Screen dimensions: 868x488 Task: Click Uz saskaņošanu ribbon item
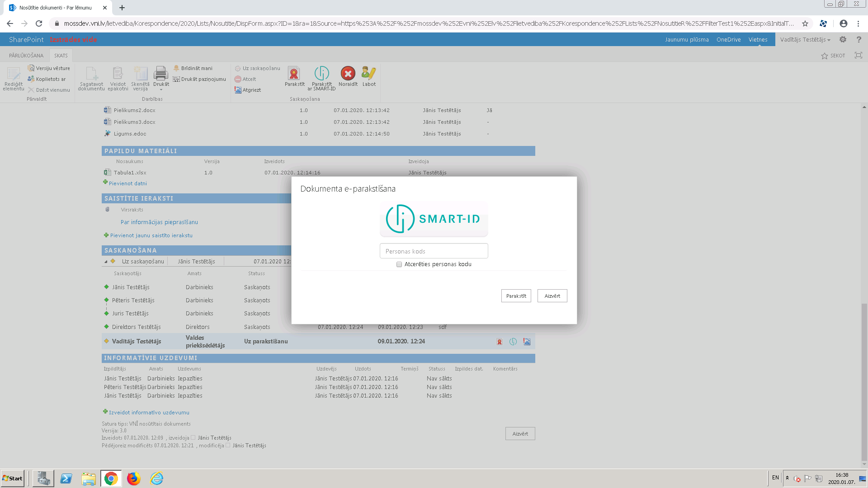257,68
